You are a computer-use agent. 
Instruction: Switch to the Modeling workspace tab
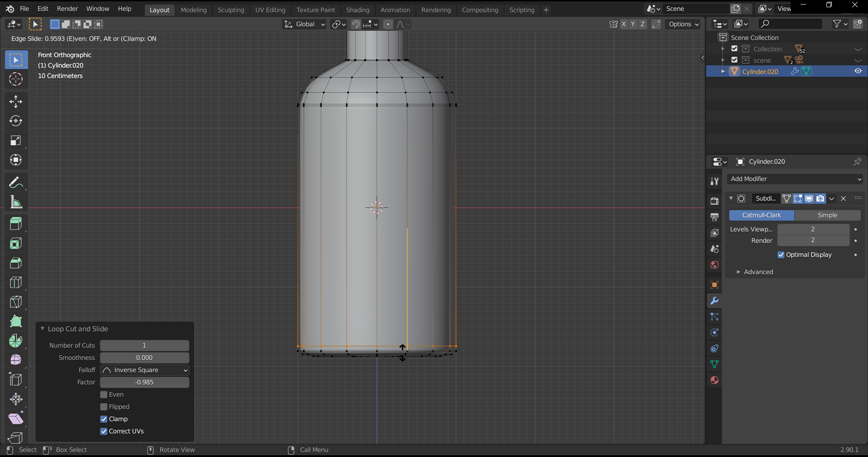pyautogui.click(x=193, y=10)
